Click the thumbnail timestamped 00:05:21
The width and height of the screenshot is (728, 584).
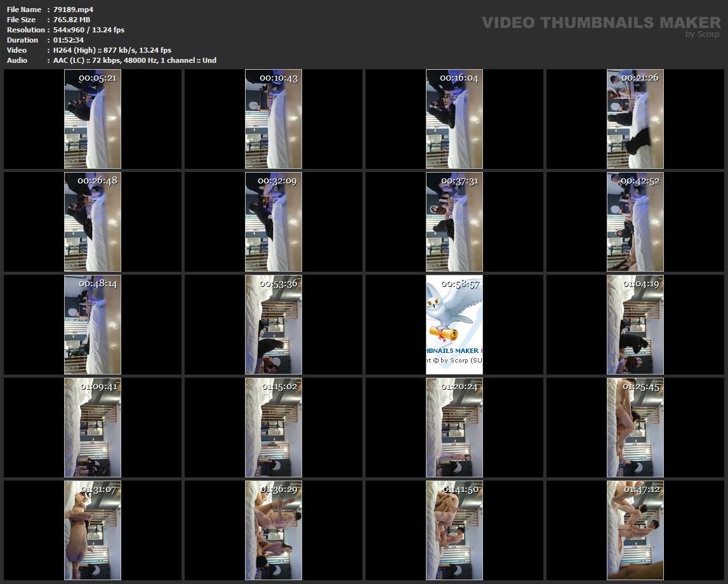click(93, 119)
